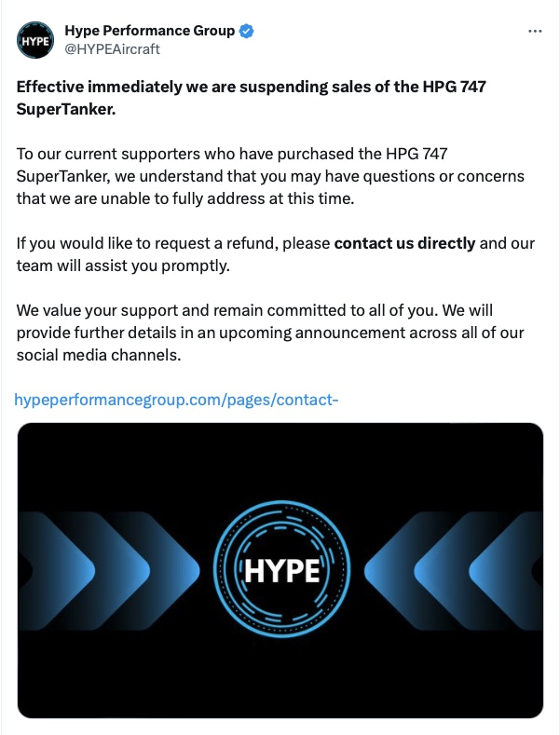Click the circular HYPE logo in the image

coord(280,569)
